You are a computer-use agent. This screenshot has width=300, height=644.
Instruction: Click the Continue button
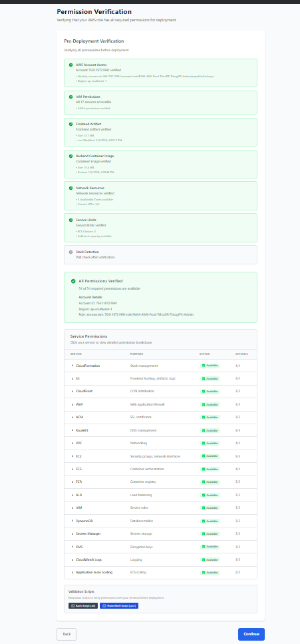point(251,634)
